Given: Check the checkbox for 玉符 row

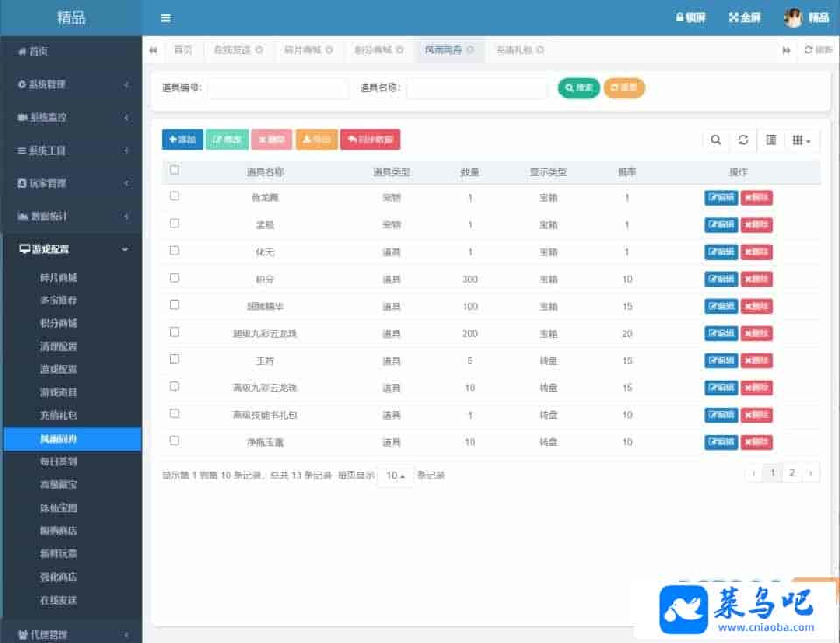Looking at the screenshot, I should click(x=174, y=359).
